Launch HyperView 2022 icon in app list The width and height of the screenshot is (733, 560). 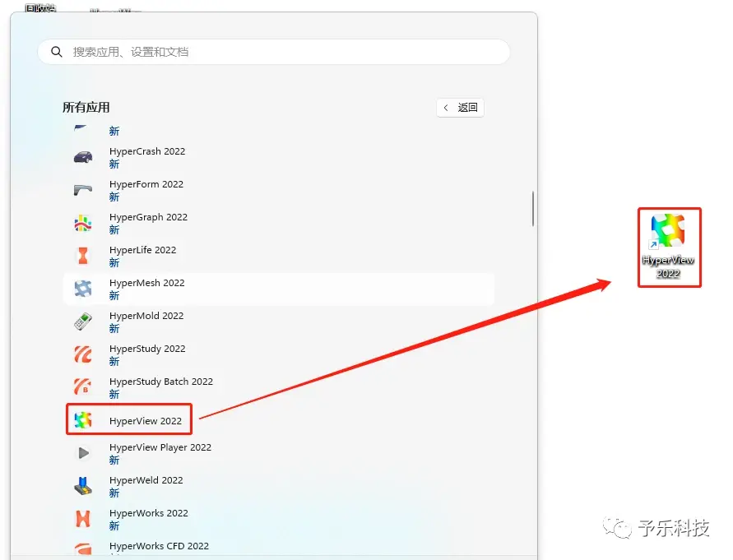[83, 420]
